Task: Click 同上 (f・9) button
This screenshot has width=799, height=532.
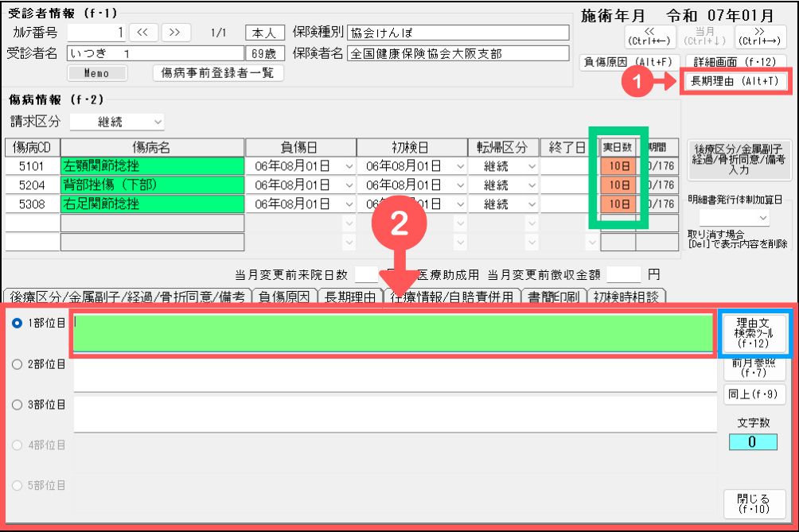Action: click(754, 394)
